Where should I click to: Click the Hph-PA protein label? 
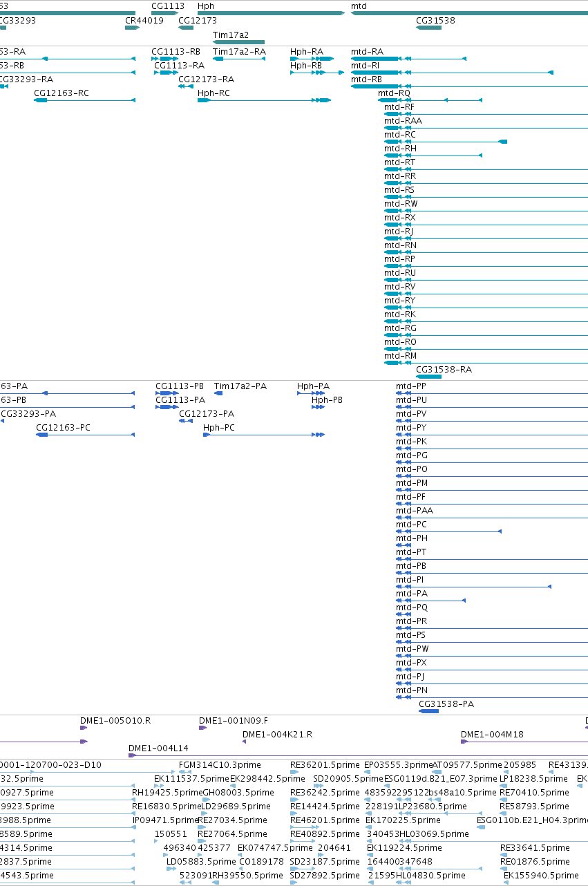coord(313,386)
